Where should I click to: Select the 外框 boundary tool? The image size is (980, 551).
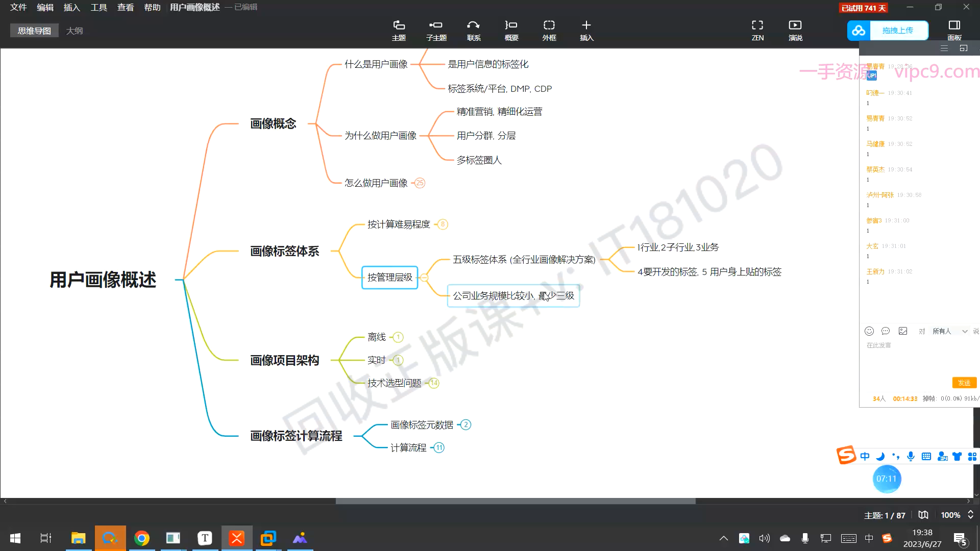[549, 30]
